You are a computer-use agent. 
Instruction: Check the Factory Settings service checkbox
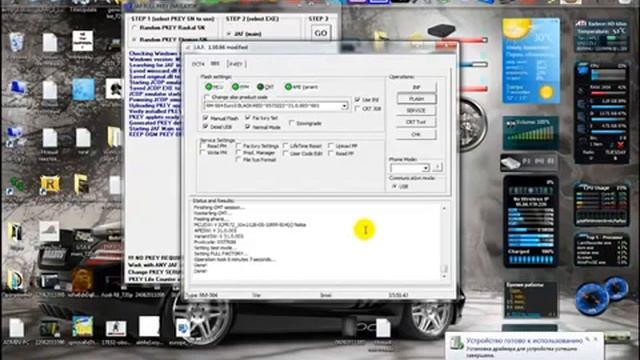238,146
